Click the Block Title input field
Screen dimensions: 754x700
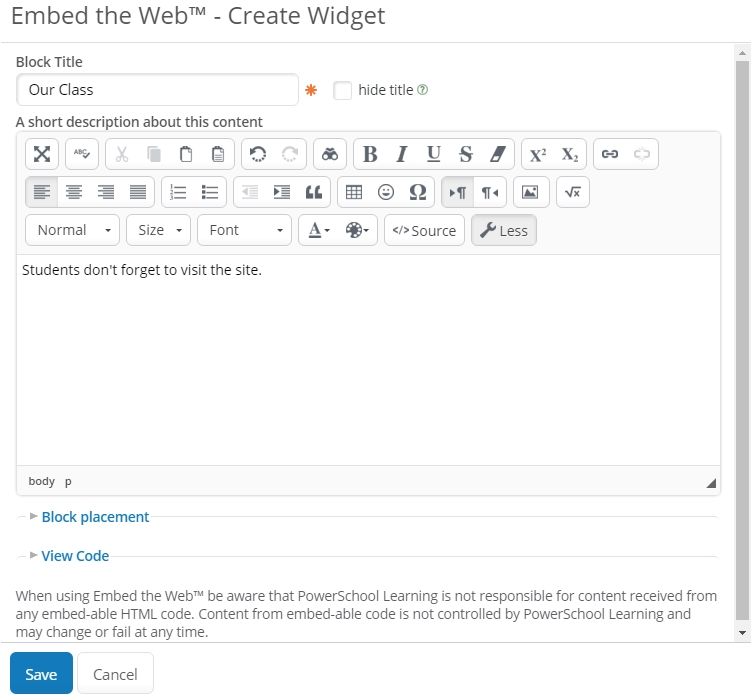[158, 90]
